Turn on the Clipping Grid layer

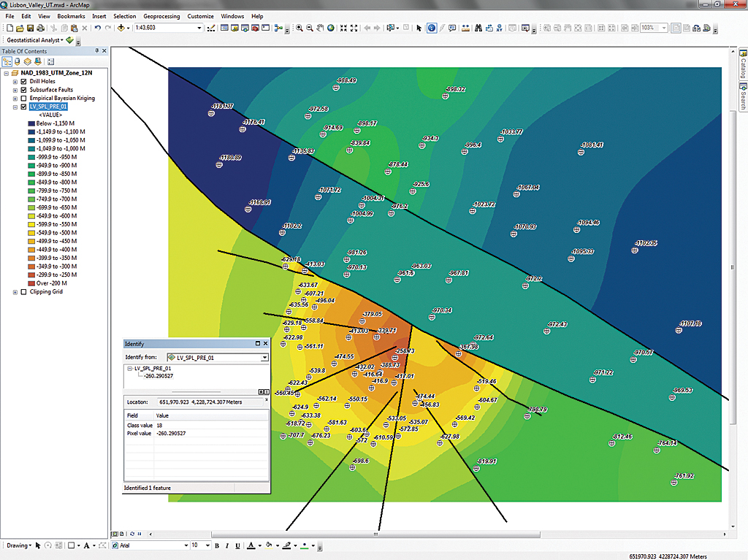(x=24, y=291)
